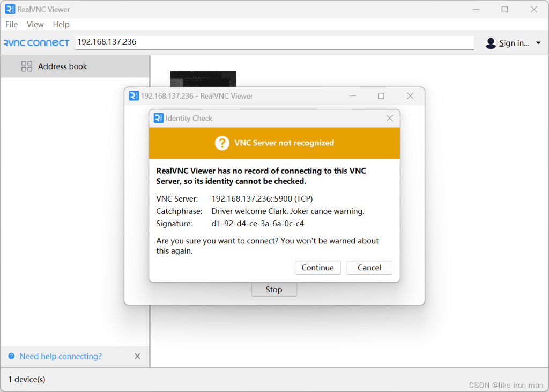Screen dimensions: 549x392
Task: Click the user account avatar icon
Action: (x=491, y=43)
